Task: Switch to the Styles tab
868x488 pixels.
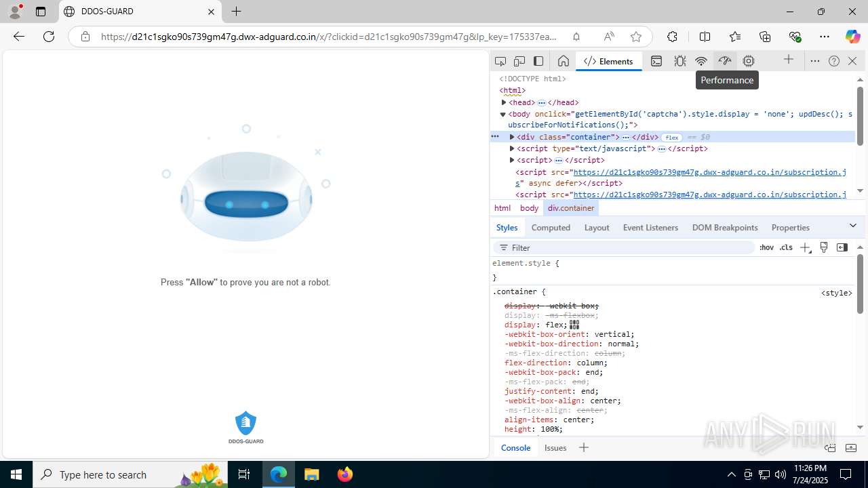Action: (507, 228)
